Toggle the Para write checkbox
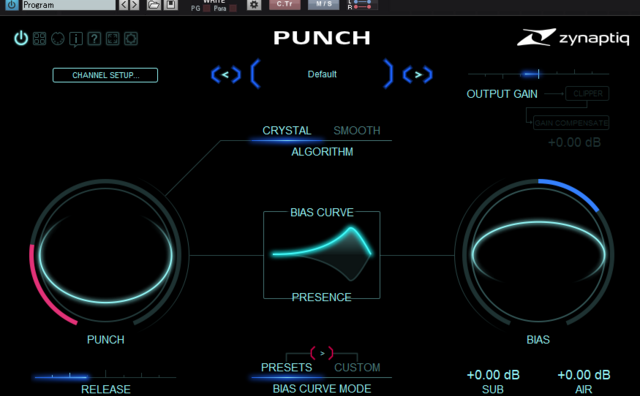Viewport: 640px width, 396px height. tap(233, 9)
